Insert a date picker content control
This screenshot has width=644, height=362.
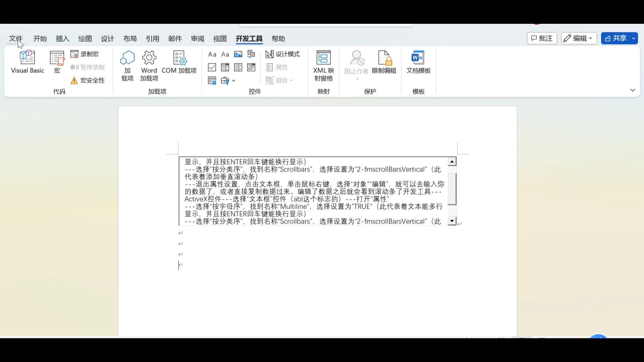[251, 67]
